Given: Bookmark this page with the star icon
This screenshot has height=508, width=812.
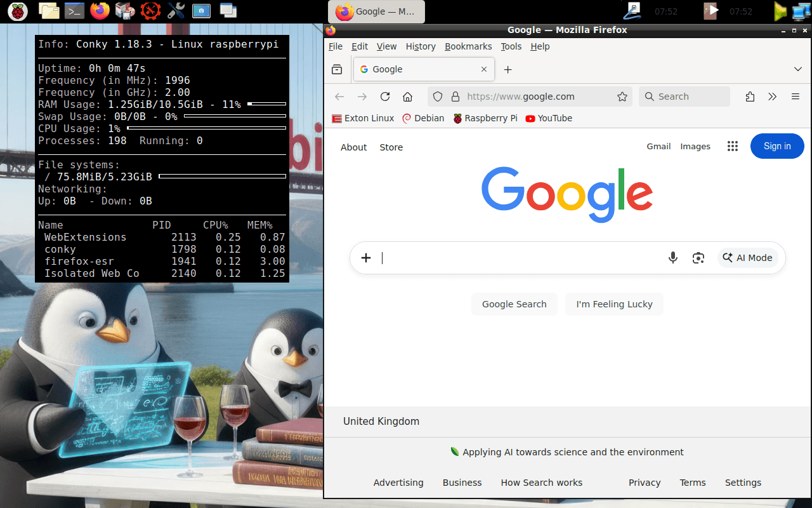Looking at the screenshot, I should click(x=622, y=97).
